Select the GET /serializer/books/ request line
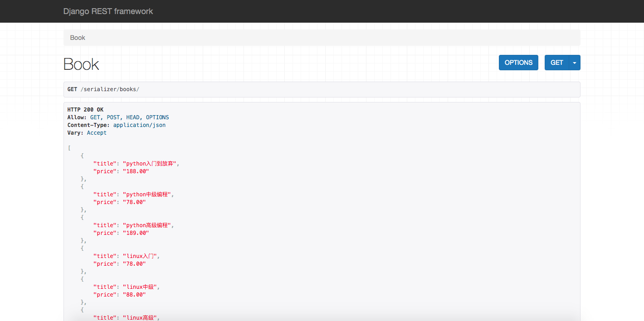644x321 pixels. tap(103, 89)
